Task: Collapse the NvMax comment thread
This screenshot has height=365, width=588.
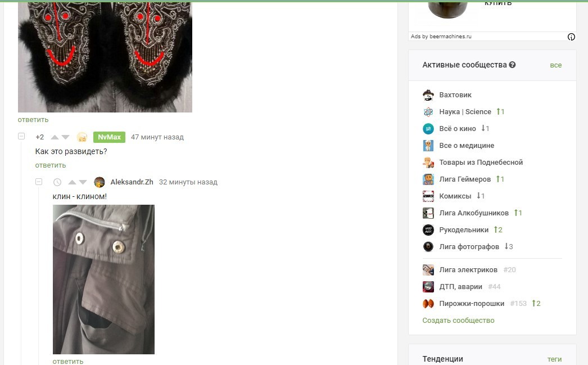Action: coord(21,136)
